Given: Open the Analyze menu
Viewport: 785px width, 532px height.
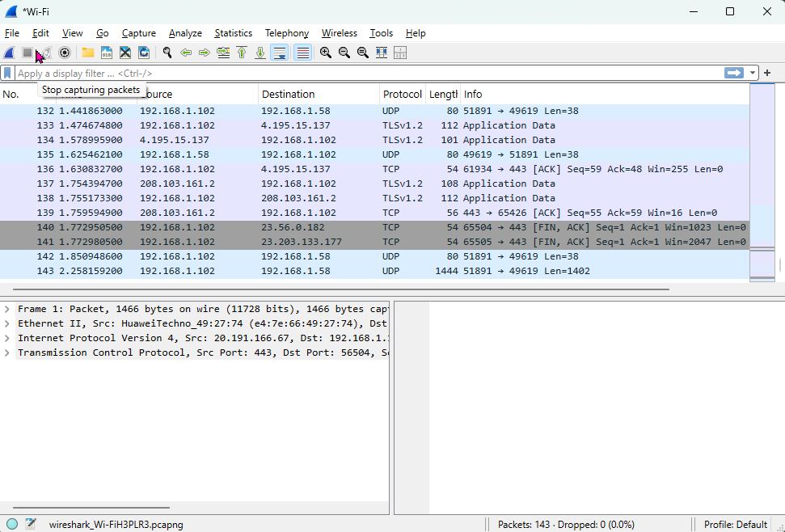Looking at the screenshot, I should coord(185,33).
